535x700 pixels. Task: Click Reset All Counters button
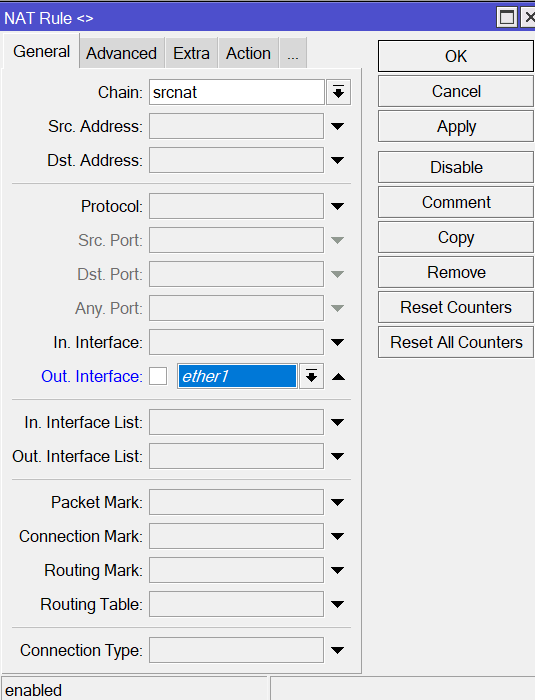pyautogui.click(x=456, y=342)
